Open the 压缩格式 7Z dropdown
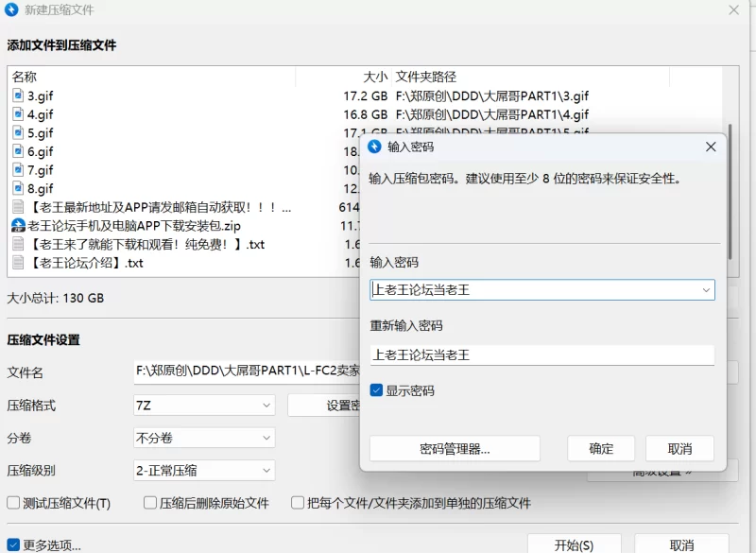Image resolution: width=756 pixels, height=553 pixels. 204,406
